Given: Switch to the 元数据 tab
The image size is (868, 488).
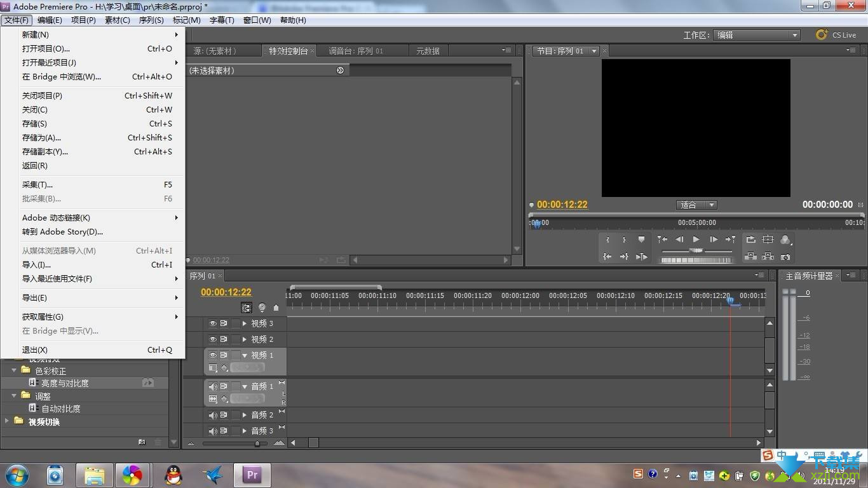Looking at the screenshot, I should coord(428,51).
